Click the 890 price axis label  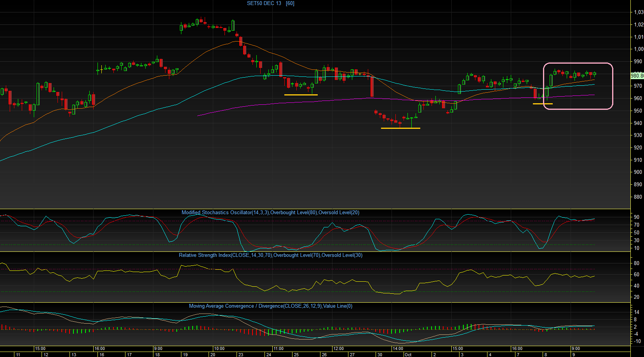pos(638,184)
